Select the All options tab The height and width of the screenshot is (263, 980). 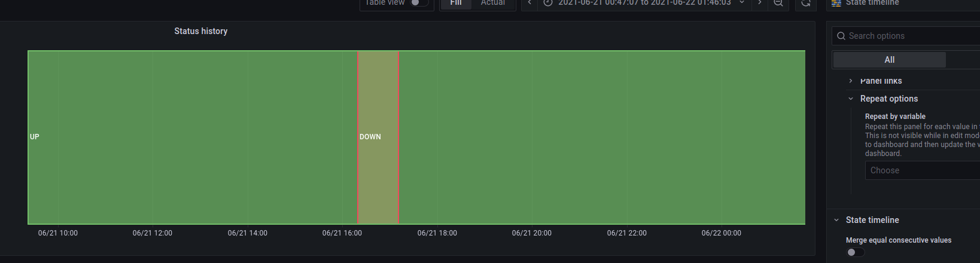point(890,60)
